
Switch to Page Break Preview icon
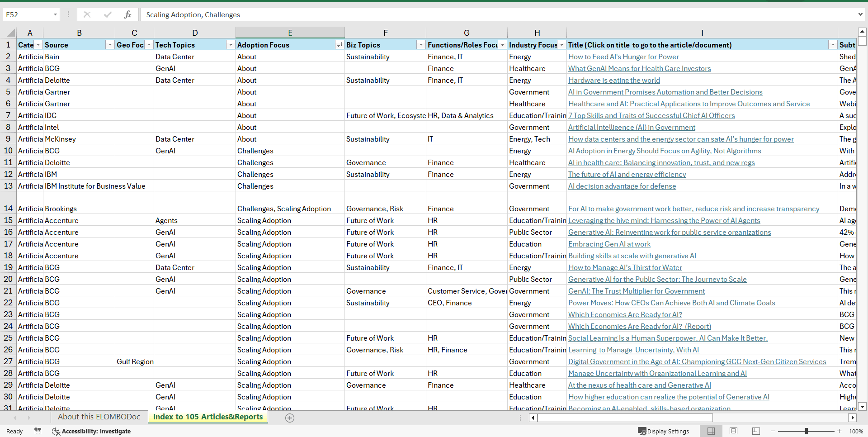click(x=756, y=431)
